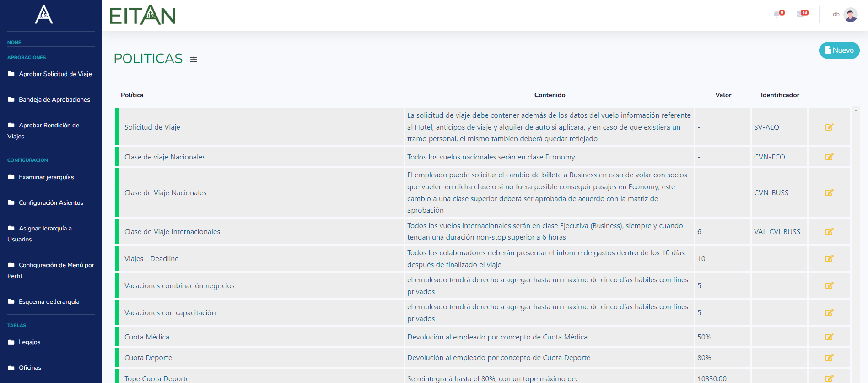Open Esquema de Jerarquía page
868x383 pixels.
(x=49, y=302)
